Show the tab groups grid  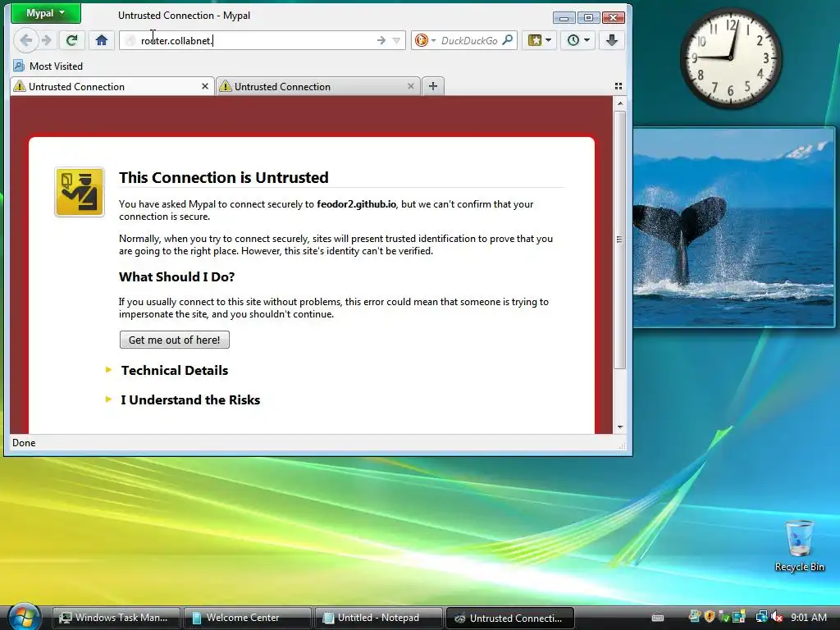[619, 86]
